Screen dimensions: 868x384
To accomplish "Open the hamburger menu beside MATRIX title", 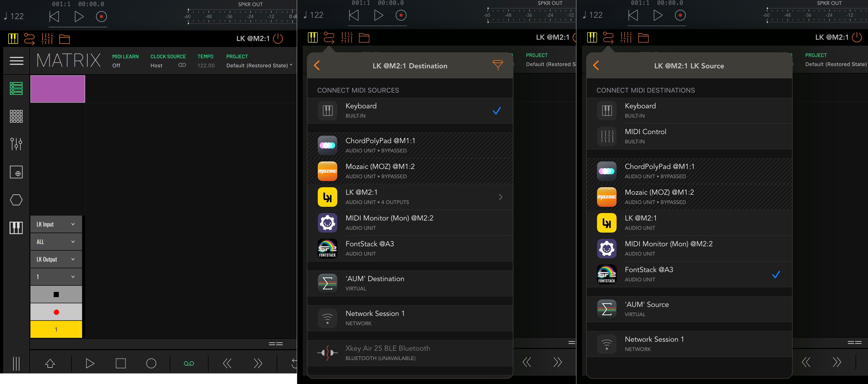I will pos(17,61).
